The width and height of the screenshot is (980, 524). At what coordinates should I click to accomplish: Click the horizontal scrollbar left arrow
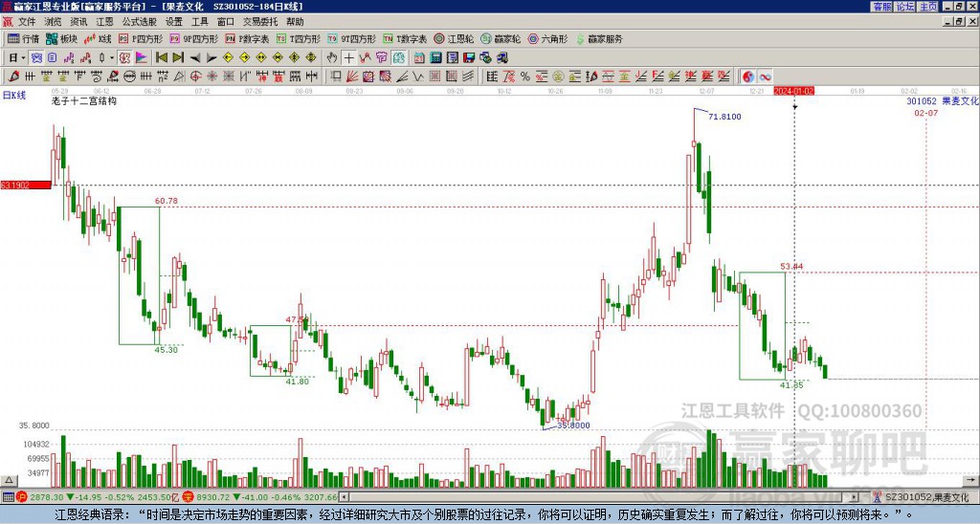[x=344, y=497]
